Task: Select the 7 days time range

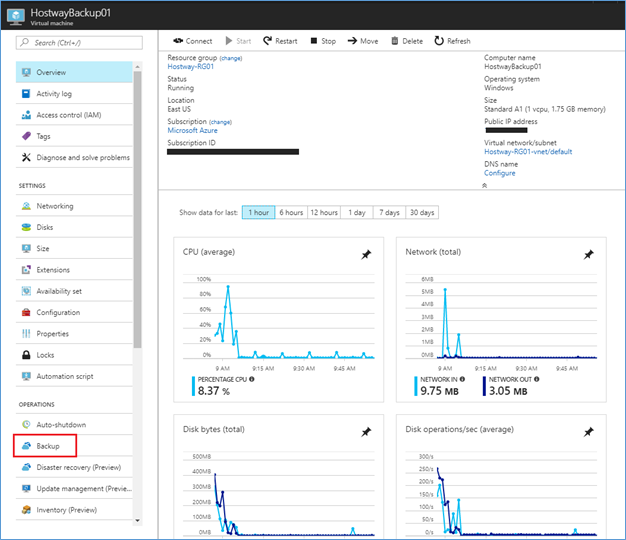Action: coord(389,212)
